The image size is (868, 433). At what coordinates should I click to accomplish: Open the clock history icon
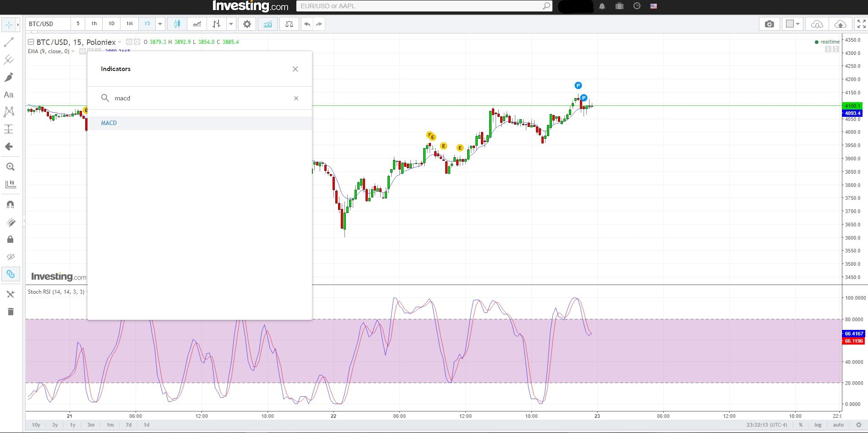pos(637,6)
